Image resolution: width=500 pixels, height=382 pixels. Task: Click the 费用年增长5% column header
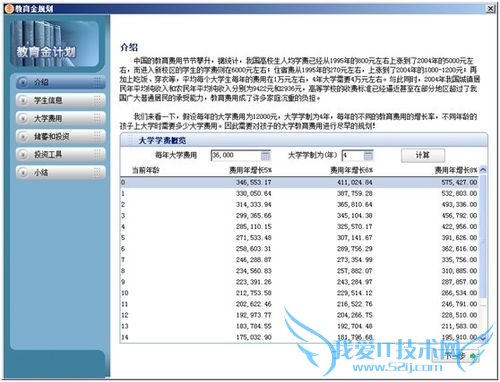(250, 170)
